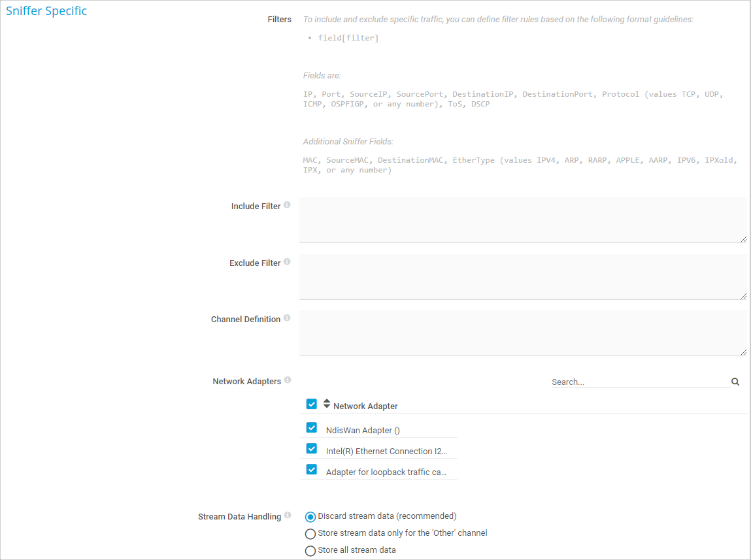Screen dimensions: 751x560
Task: Select Store stream data only for 'Other' channel
Action: coord(310,534)
